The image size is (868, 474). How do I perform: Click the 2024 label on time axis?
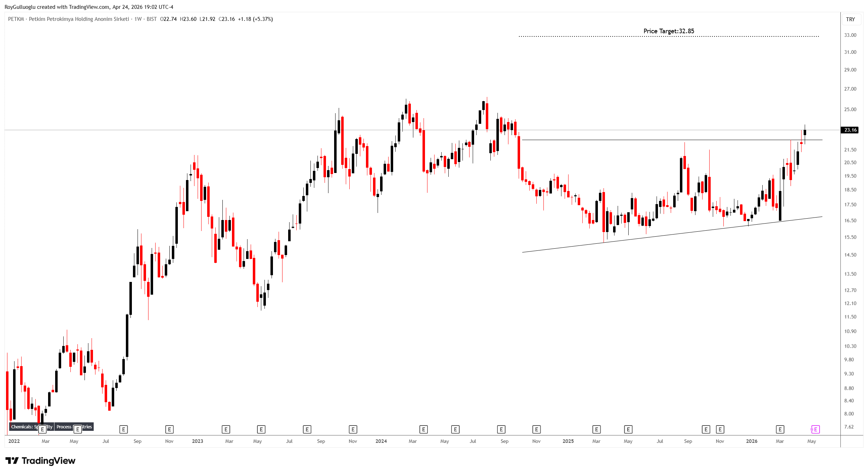pos(381,441)
